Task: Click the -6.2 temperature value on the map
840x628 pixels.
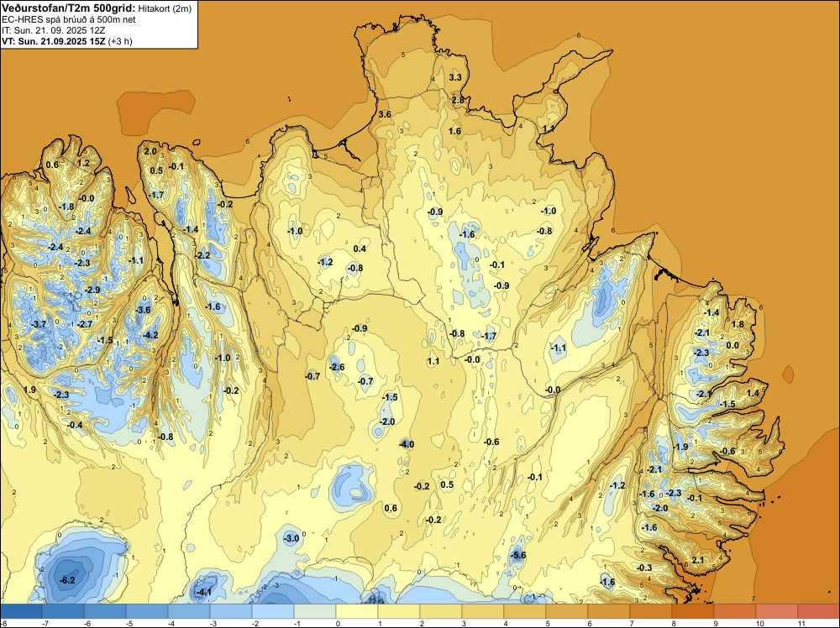Action: 67,580
